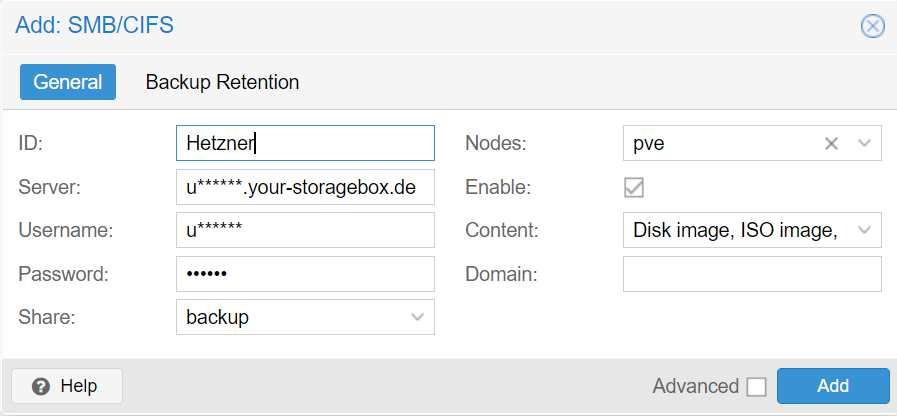The width and height of the screenshot is (897, 416).
Task: Click the Add button
Action: (x=833, y=386)
